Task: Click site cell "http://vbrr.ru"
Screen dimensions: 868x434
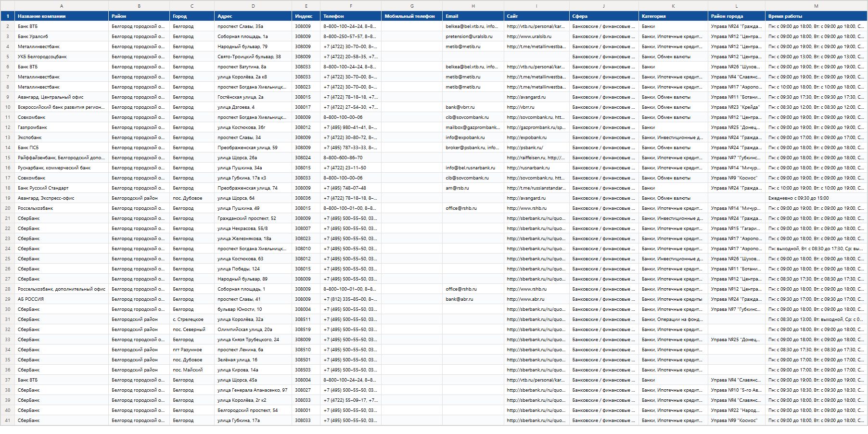Action: (x=536, y=107)
